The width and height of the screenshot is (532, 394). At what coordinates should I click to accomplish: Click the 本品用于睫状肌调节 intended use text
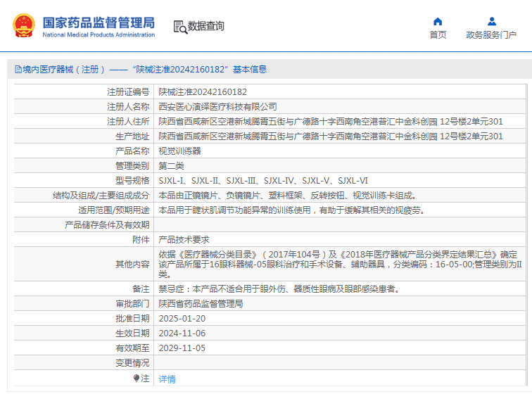click(x=292, y=210)
